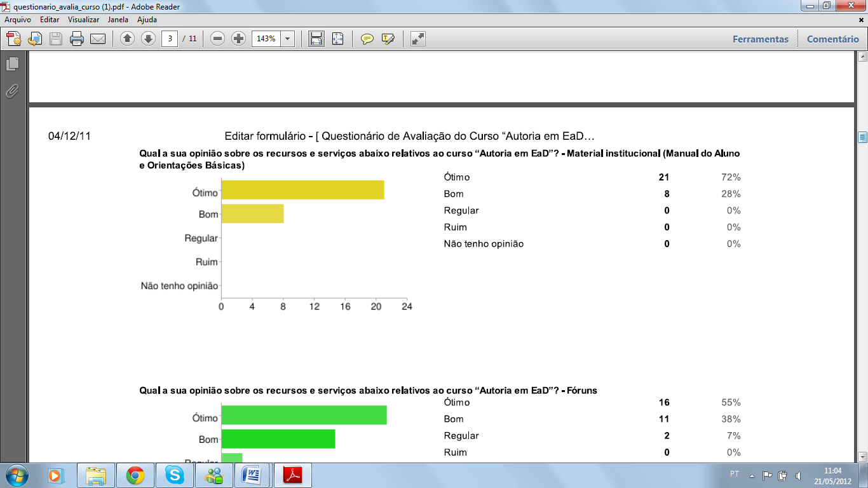Open Skype from taskbar
The height and width of the screenshot is (488, 868).
175,475
